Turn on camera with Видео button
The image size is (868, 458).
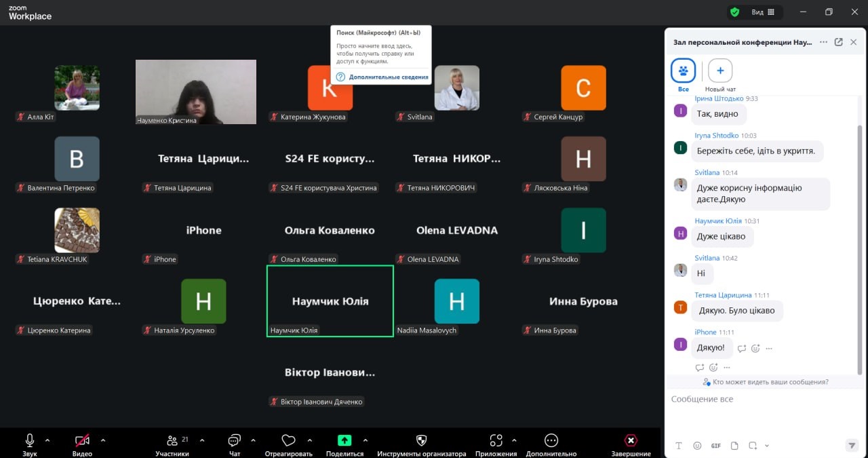point(82,440)
